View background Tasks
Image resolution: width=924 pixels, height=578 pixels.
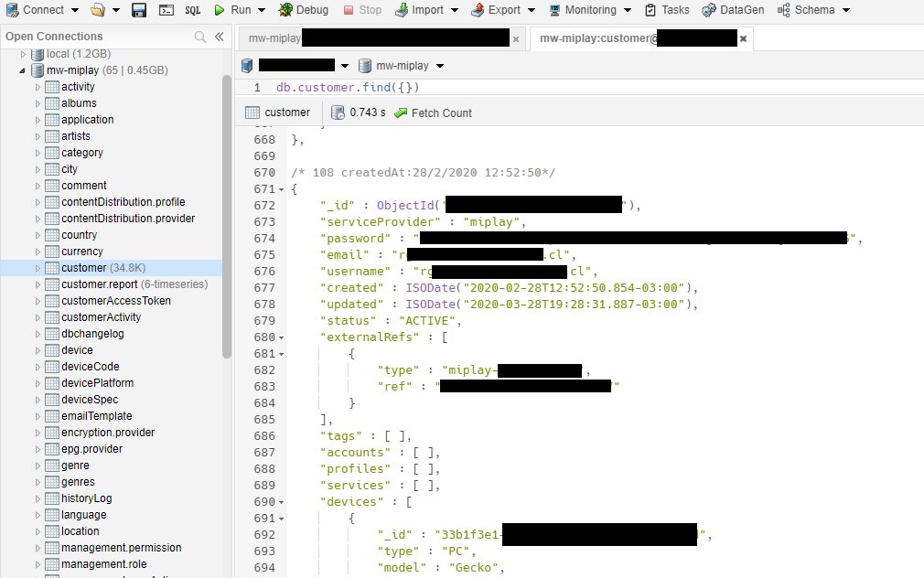click(667, 10)
